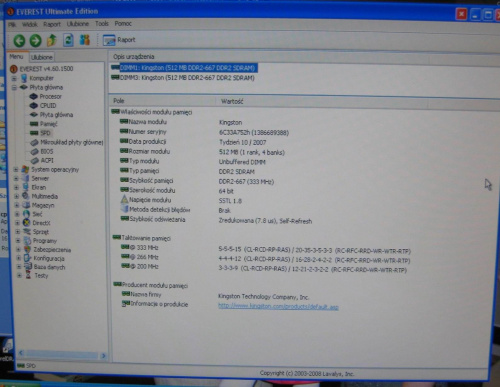Click the green Back arrow toolbar icon
The width and height of the screenshot is (500, 387).
pos(19,41)
